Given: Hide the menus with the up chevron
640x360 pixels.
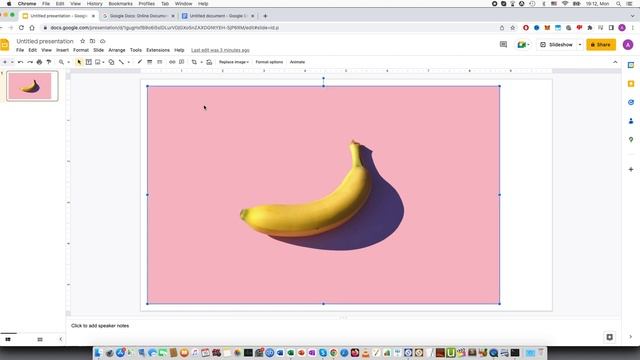Looking at the screenshot, I should 615,62.
